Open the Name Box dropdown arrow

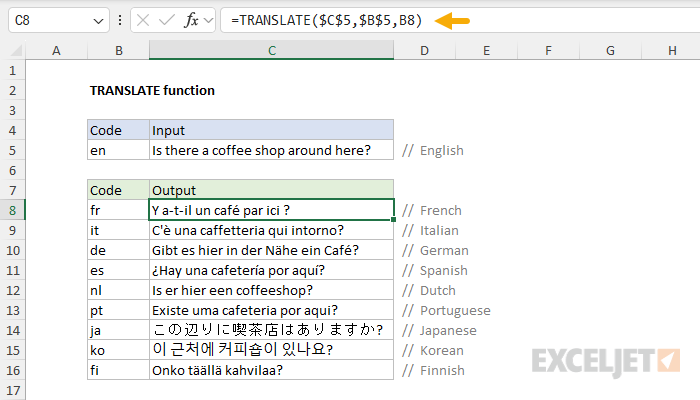[x=98, y=21]
